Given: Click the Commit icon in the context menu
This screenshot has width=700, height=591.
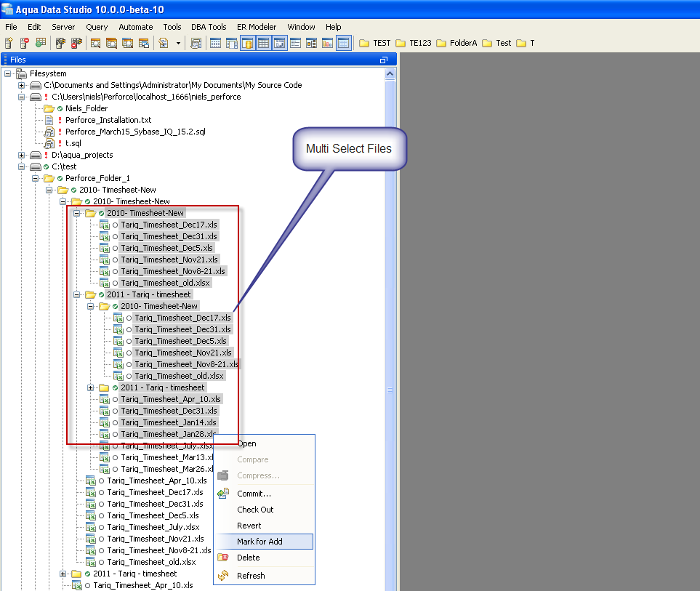Looking at the screenshot, I should pos(223,494).
